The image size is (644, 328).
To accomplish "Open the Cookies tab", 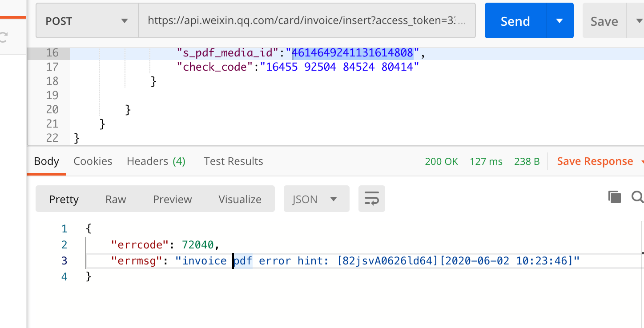I will point(93,161).
